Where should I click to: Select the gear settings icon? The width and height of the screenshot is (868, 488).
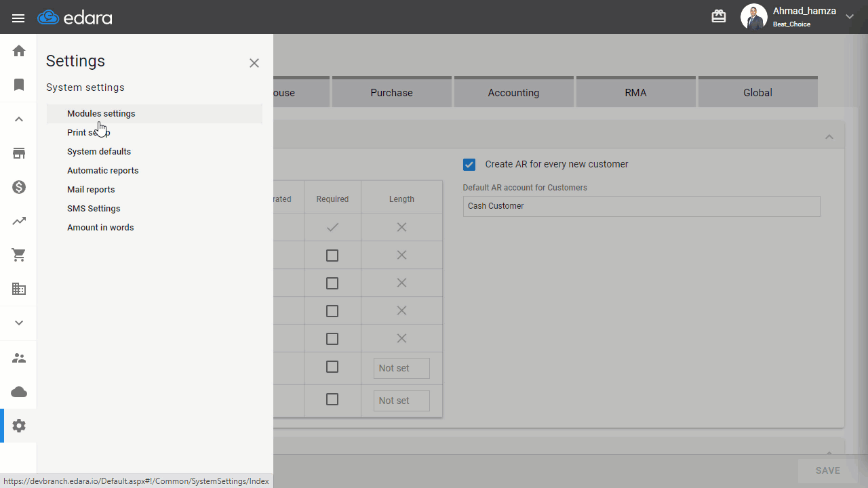(x=19, y=426)
